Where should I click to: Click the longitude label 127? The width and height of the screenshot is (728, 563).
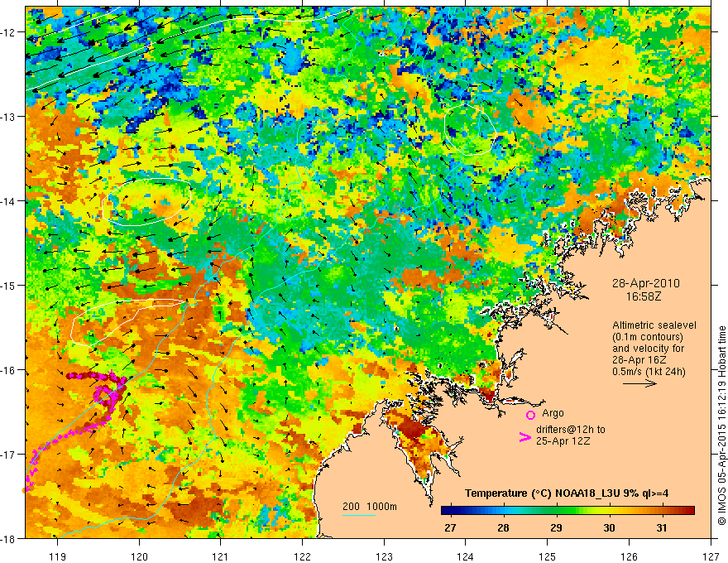(x=711, y=556)
